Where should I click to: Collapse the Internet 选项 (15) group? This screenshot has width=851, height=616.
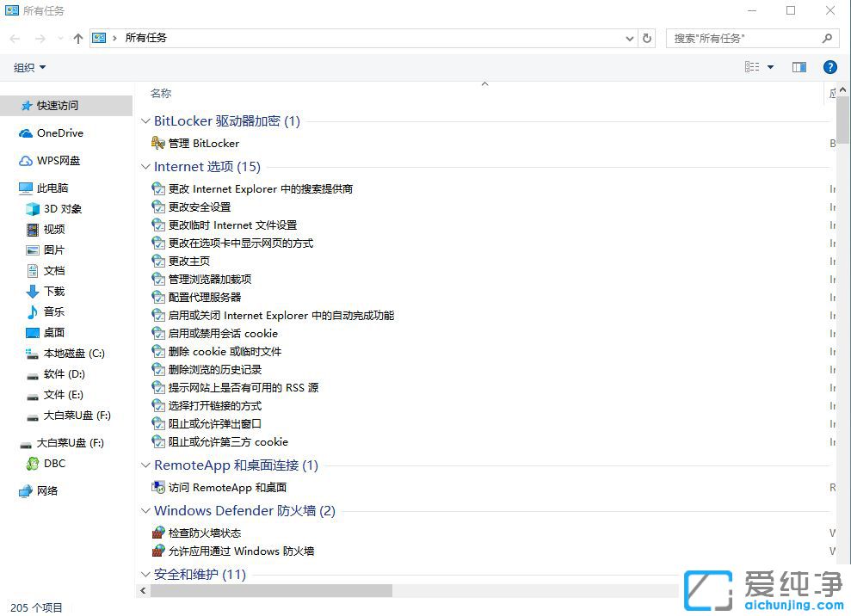144,166
